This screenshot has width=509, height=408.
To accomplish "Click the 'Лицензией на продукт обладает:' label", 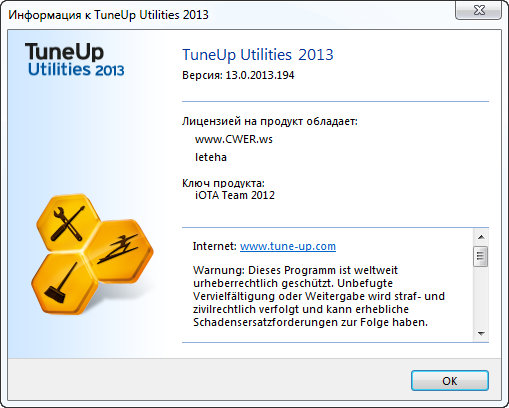I will 270,121.
